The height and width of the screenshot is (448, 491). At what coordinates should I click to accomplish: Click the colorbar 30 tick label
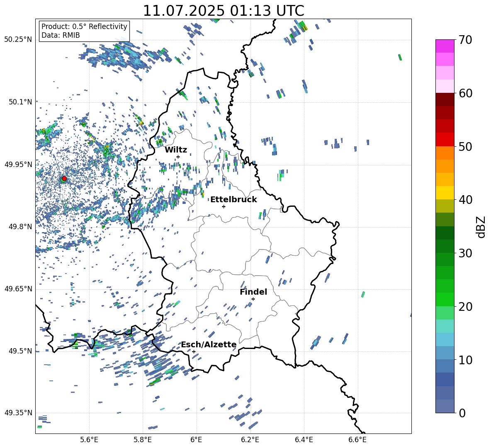point(465,253)
